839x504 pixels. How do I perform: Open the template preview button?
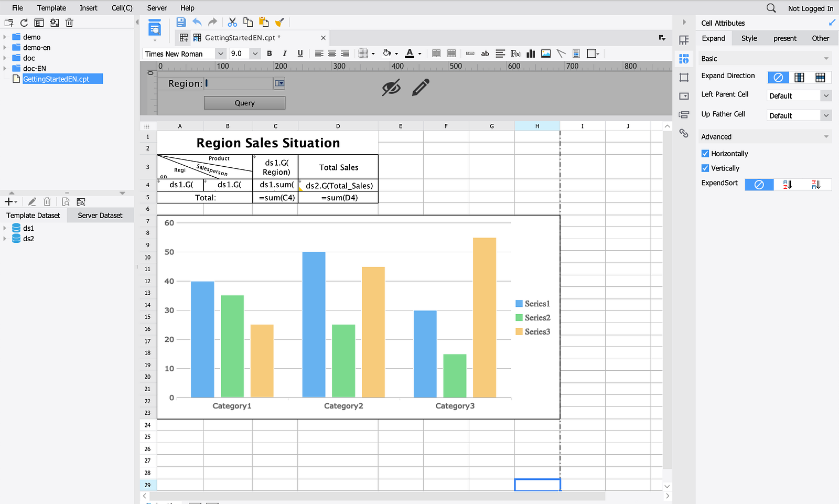[x=155, y=29]
